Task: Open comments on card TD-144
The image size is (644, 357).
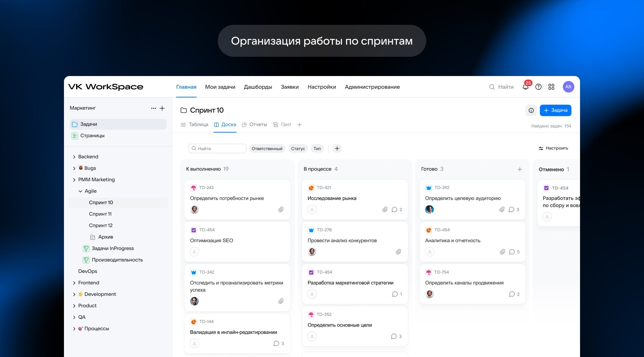Action: pyautogui.click(x=279, y=344)
